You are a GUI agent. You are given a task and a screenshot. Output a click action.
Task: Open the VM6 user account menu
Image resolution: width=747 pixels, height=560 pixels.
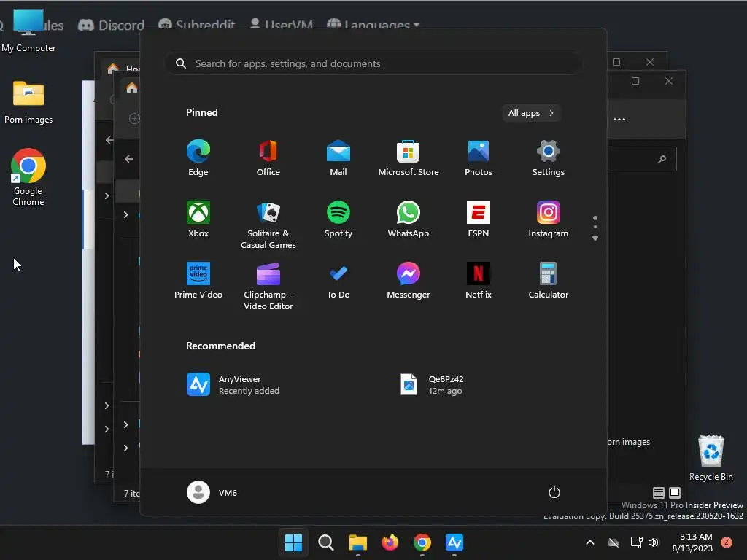coord(212,492)
